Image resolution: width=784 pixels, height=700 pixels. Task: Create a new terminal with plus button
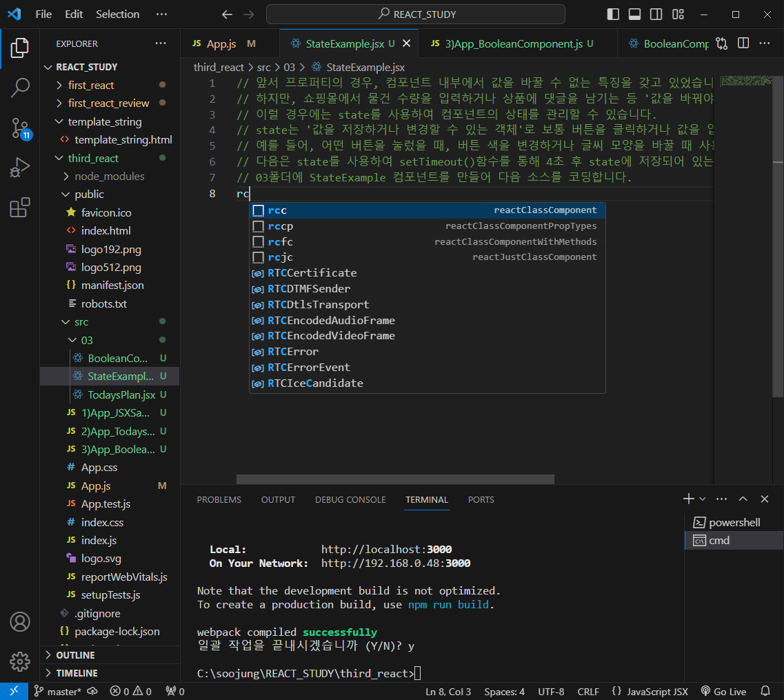[689, 499]
